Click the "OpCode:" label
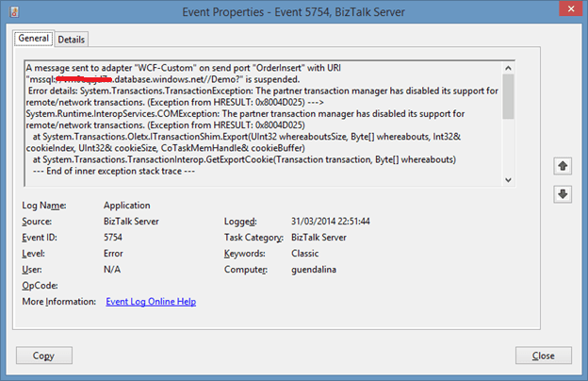The width and height of the screenshot is (588, 381). click(x=40, y=286)
